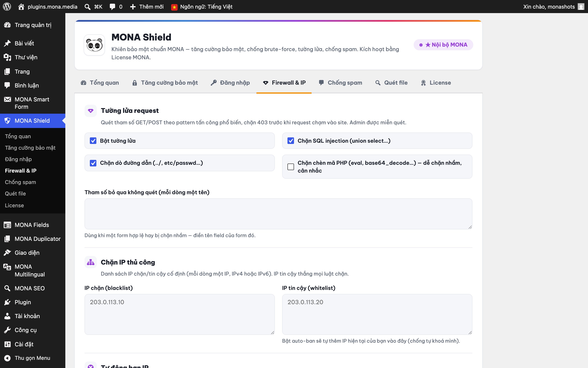Click the Tường lửa request section icon
Screen dimensions: 588x368
pyautogui.click(x=91, y=111)
